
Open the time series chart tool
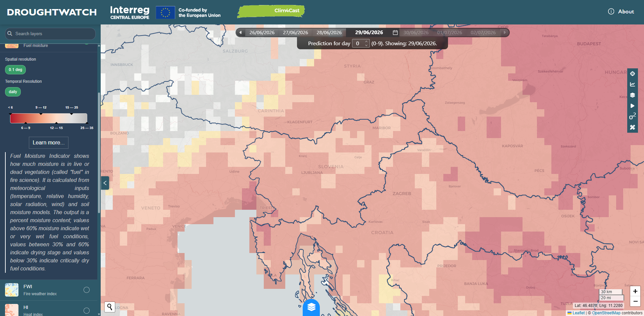633,84
